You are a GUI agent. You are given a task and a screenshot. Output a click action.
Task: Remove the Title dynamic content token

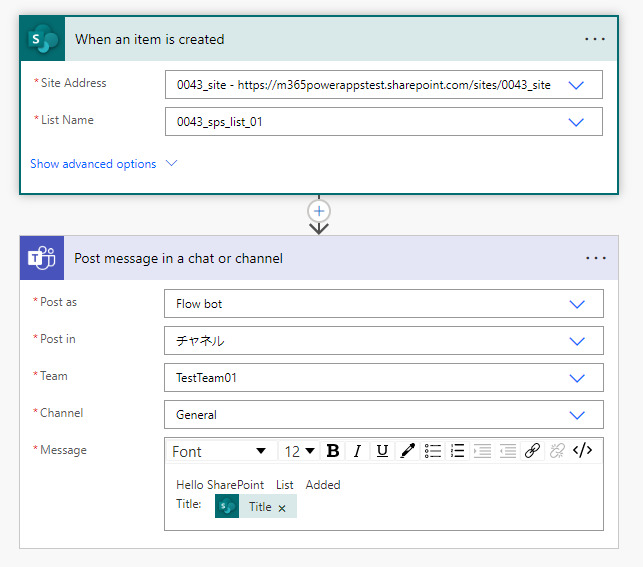(x=282, y=508)
